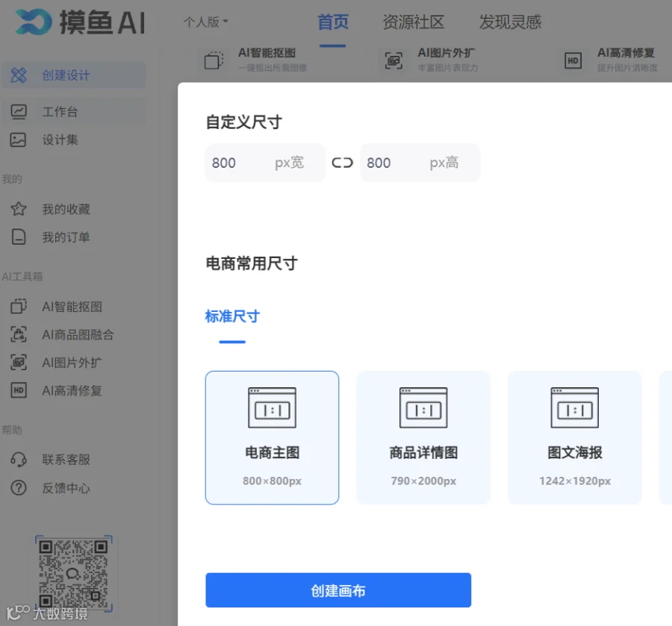This screenshot has width=672, height=626.
Task: Click the HD icon for AI高清修复
Action: coord(19,390)
